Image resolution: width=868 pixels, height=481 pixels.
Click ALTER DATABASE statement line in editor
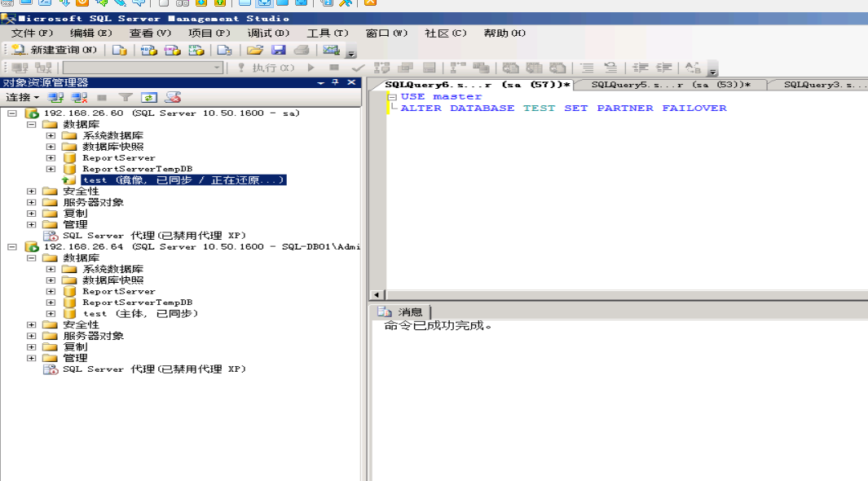(563, 108)
